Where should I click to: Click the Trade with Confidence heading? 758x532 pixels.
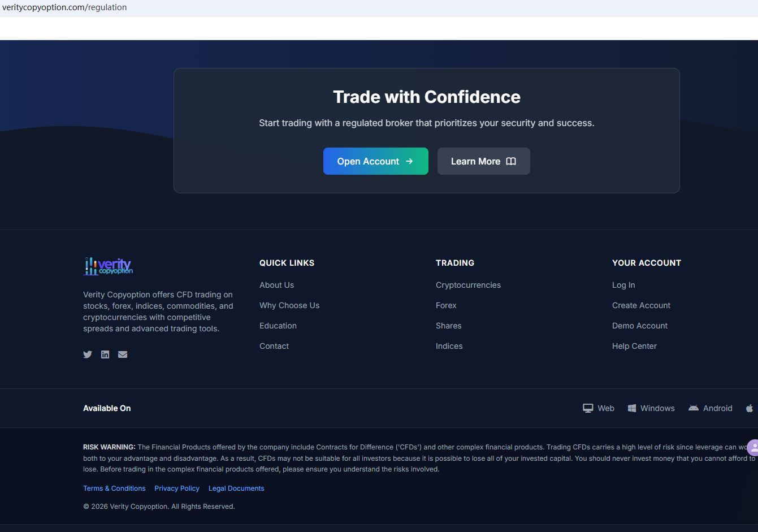(x=427, y=97)
